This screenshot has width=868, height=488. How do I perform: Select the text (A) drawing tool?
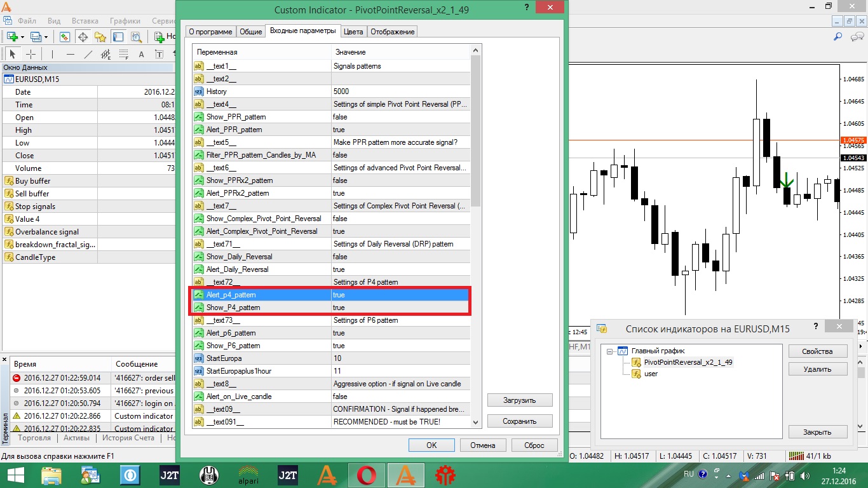tap(142, 54)
